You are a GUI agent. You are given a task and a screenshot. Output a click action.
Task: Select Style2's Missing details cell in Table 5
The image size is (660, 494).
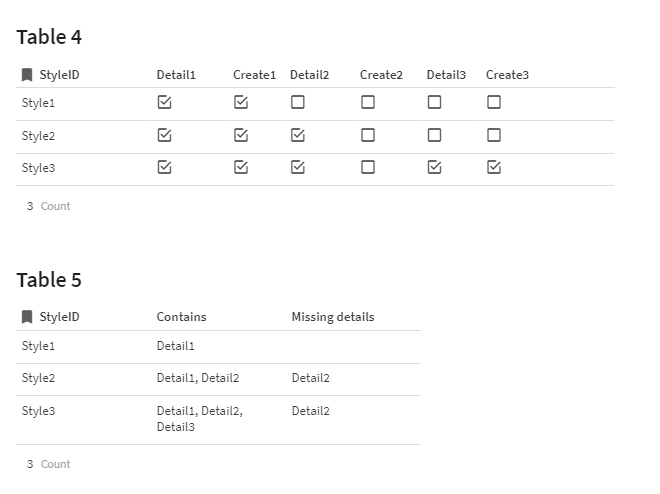[x=311, y=378]
